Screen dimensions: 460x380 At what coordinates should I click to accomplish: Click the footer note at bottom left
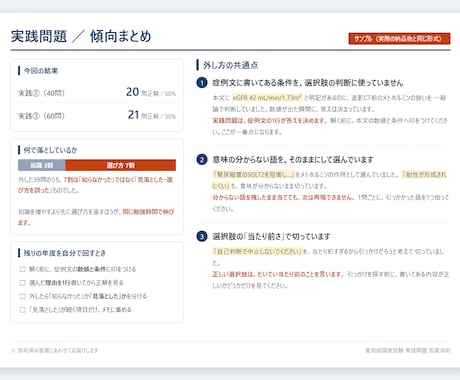55,350
